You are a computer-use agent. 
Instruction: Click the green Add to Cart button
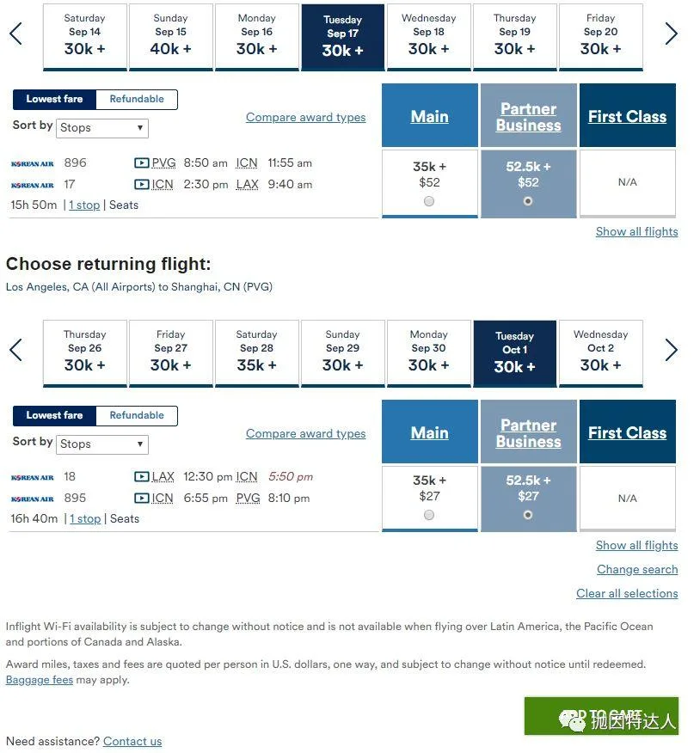click(601, 715)
